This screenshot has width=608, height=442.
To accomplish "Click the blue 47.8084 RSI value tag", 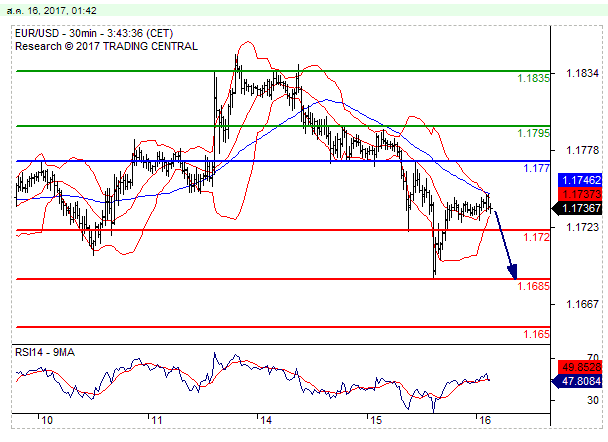I will coord(577,381).
